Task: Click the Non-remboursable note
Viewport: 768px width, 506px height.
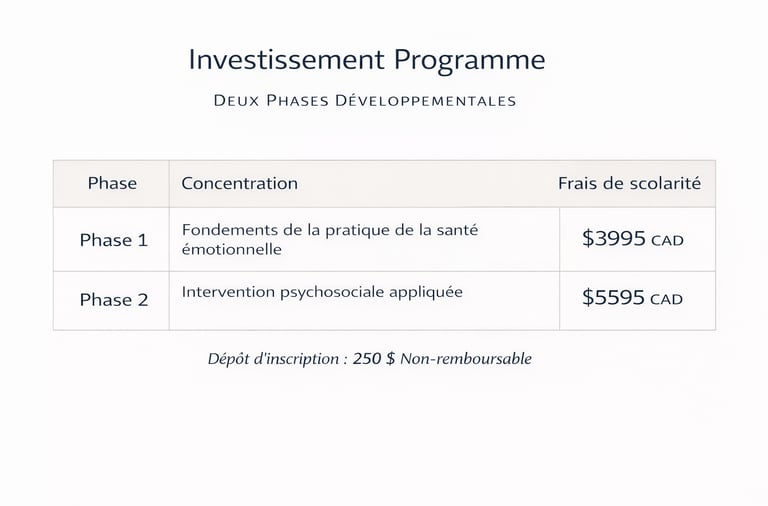Action: pos(466,359)
